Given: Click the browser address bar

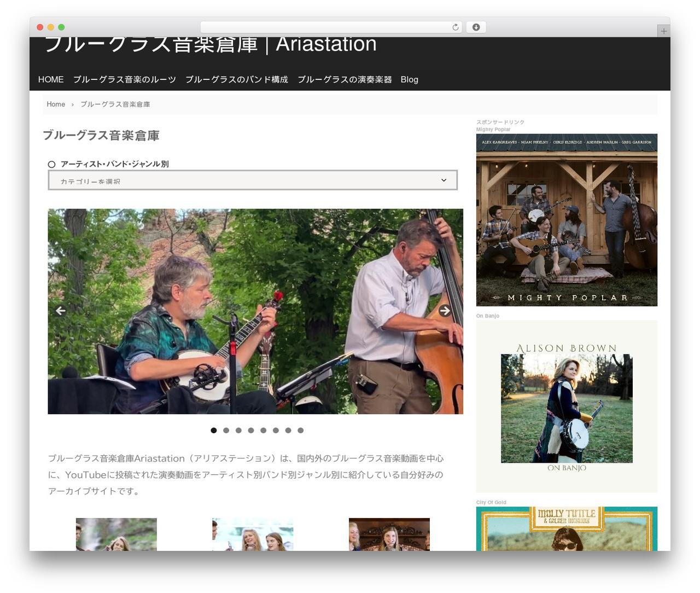Looking at the screenshot, I should (x=331, y=27).
